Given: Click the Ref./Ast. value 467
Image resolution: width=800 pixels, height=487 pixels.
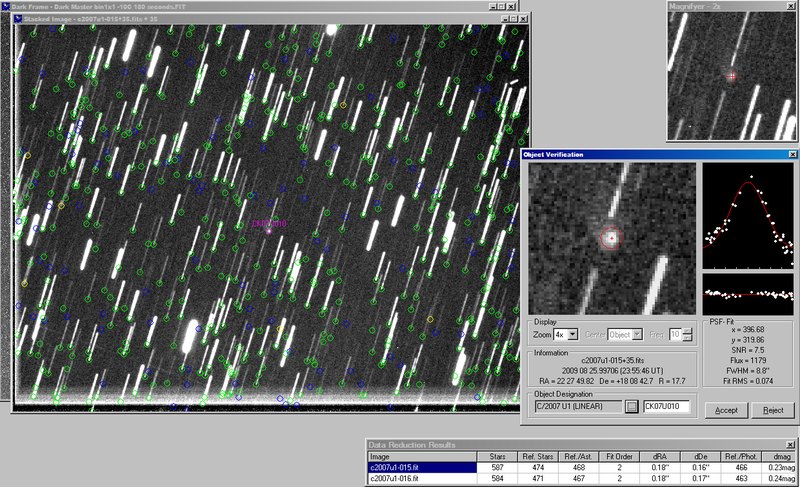Looking at the screenshot, I should tap(579, 478).
